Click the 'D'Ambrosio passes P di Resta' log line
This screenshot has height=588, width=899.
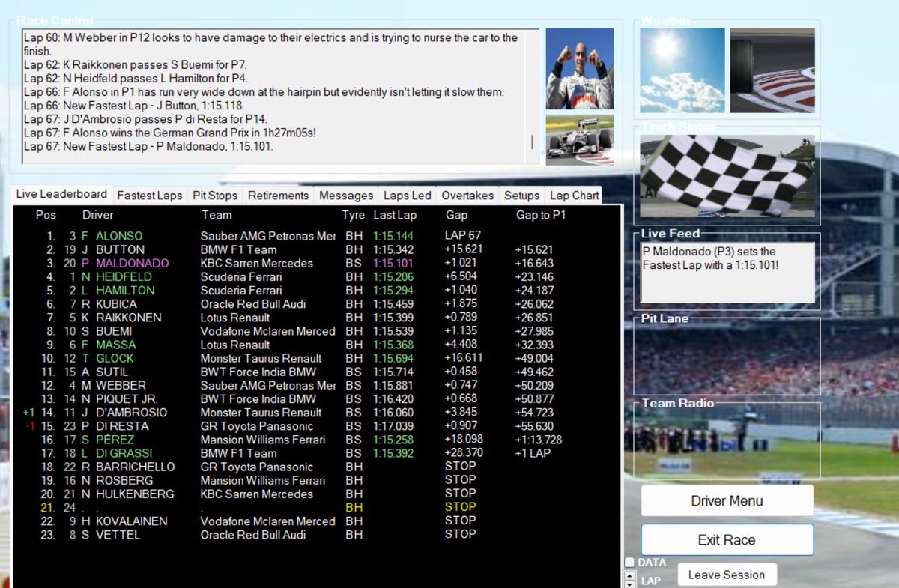145,119
